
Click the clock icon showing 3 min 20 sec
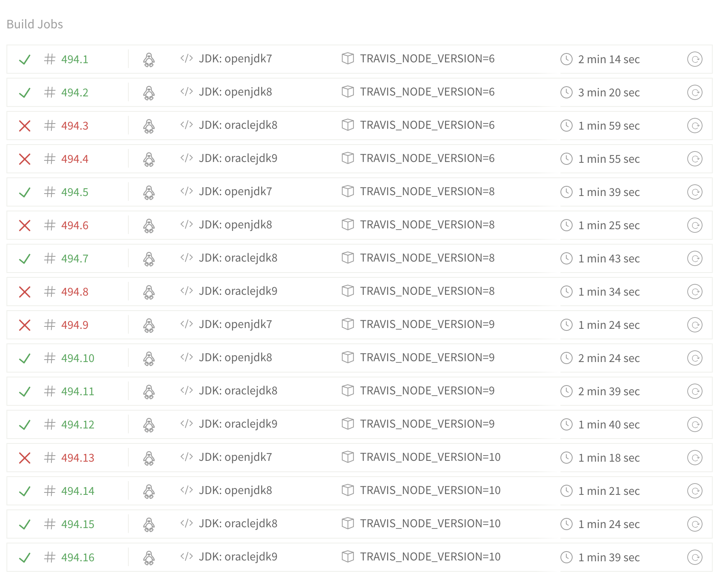pos(566,92)
